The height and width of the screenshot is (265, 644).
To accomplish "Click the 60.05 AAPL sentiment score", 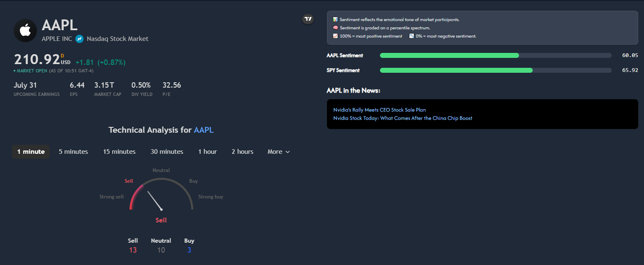I will click(x=630, y=55).
